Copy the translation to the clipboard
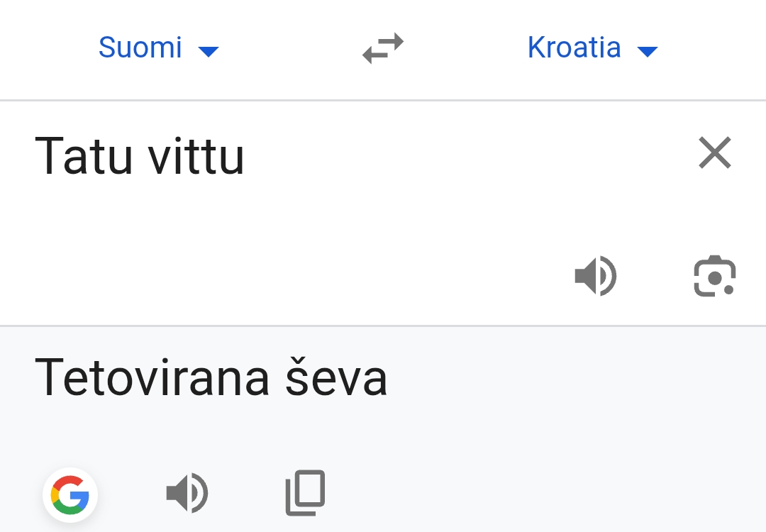 coord(305,493)
